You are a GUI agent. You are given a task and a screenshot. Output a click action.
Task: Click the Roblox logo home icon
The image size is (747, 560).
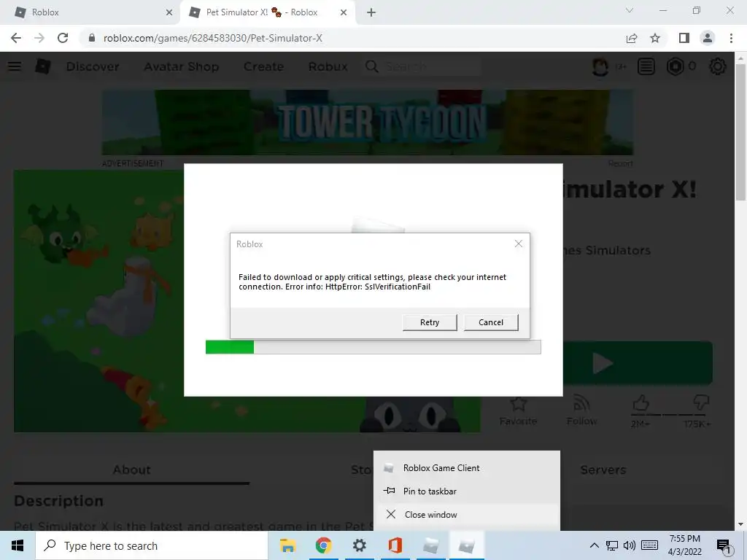(x=43, y=66)
